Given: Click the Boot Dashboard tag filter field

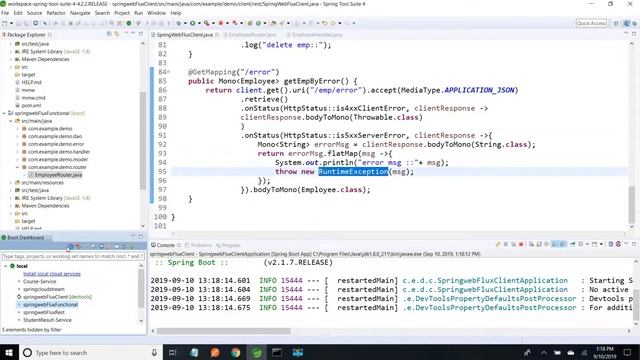Looking at the screenshot, I should (73, 256).
